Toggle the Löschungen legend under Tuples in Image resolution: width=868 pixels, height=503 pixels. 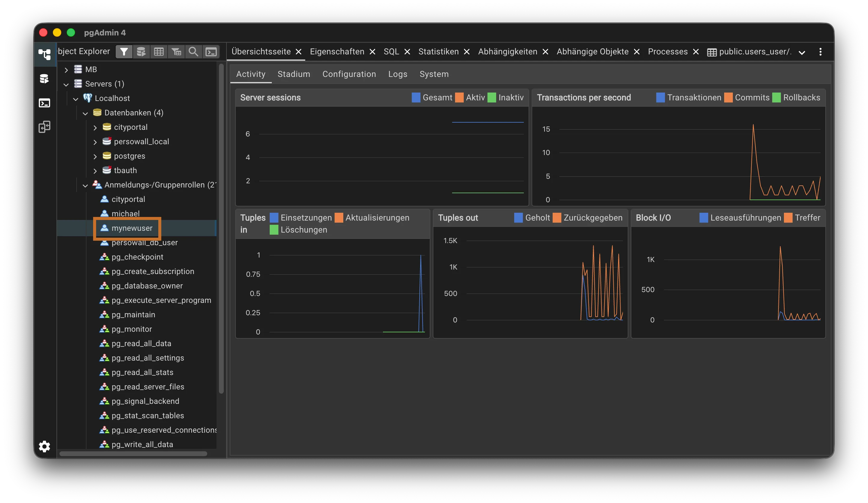click(274, 230)
